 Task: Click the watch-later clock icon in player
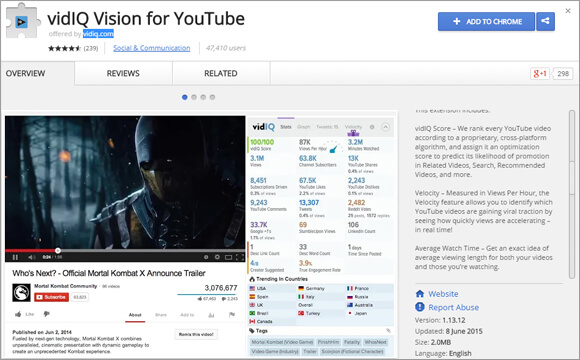point(206,257)
